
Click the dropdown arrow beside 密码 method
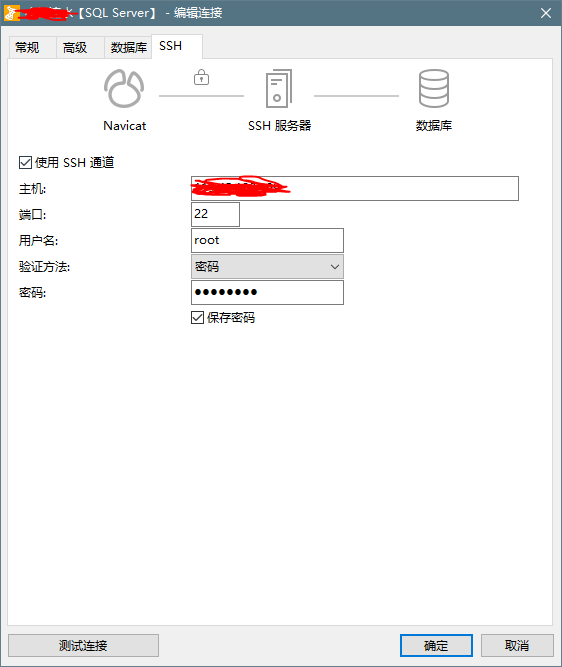pos(335,267)
